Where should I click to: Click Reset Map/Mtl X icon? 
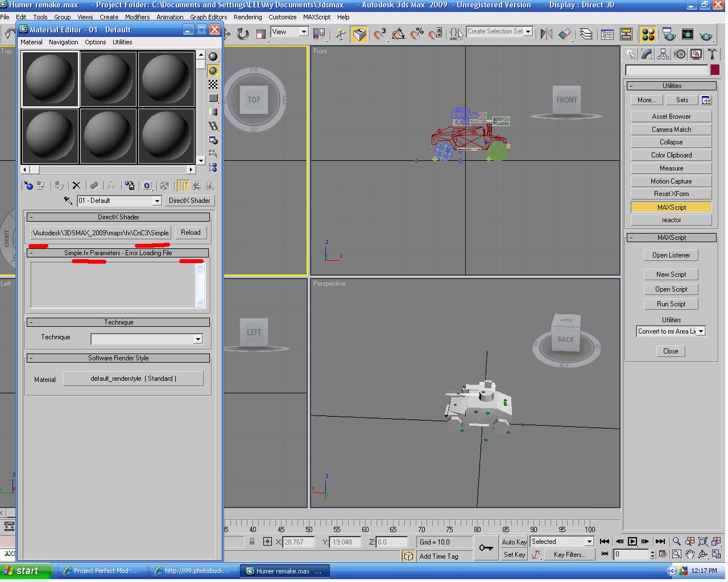click(x=76, y=186)
